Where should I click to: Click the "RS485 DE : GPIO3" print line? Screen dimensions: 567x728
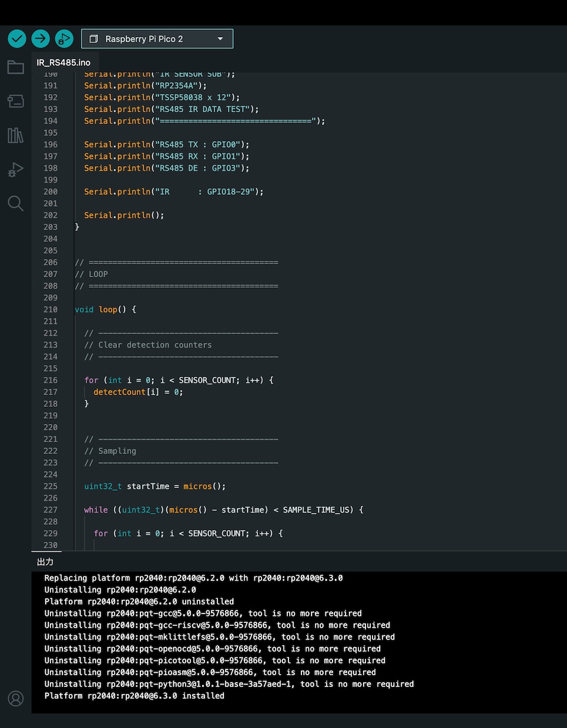[x=166, y=168]
